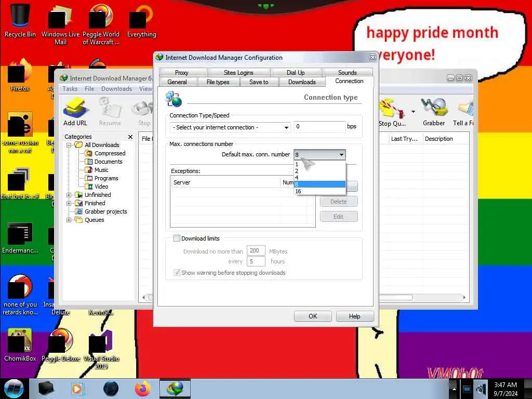Select Grabber projects in tree

coord(105,211)
